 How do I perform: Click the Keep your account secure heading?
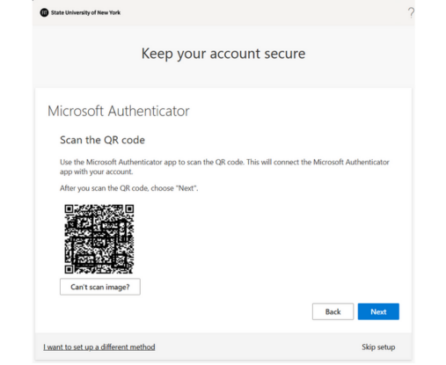click(223, 54)
